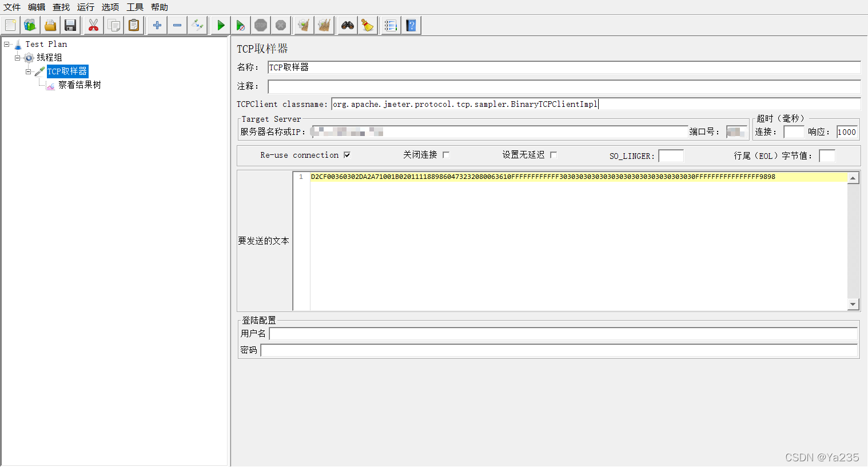Enable the 关闭连接 checkbox
868x467 pixels.
coord(446,155)
